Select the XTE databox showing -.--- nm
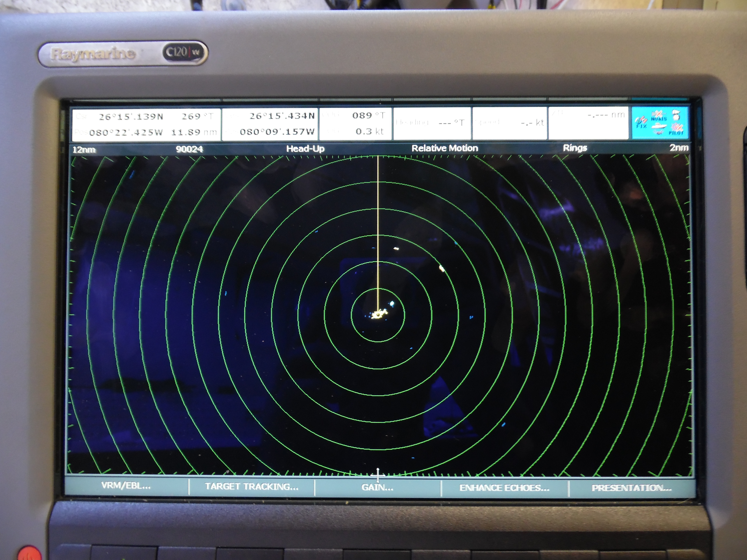The image size is (747, 560). tap(588, 123)
